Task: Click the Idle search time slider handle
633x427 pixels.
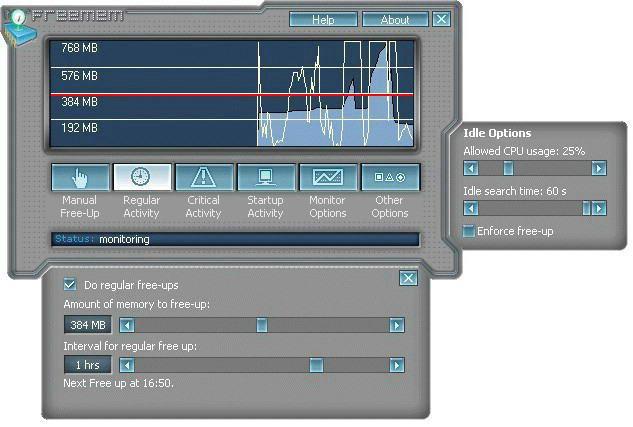Action: click(x=586, y=208)
